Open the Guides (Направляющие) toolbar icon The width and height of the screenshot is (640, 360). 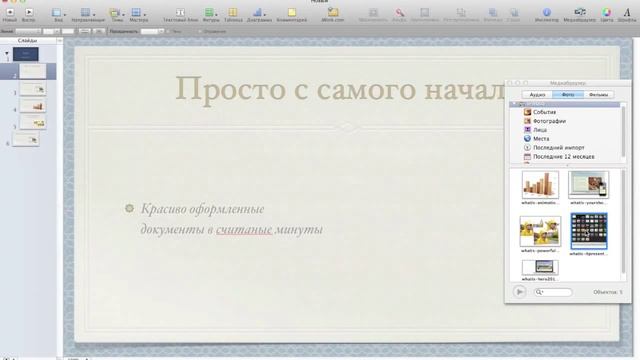(x=85, y=13)
